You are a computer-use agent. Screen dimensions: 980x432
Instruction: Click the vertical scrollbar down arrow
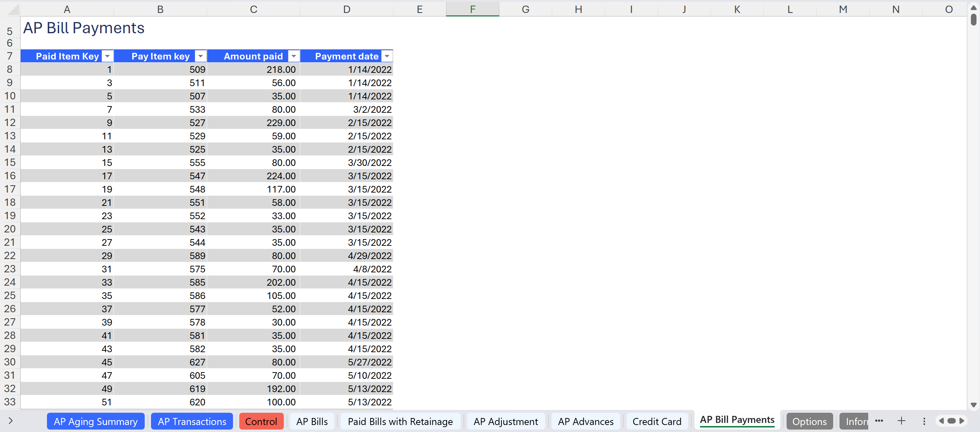pos(973,405)
